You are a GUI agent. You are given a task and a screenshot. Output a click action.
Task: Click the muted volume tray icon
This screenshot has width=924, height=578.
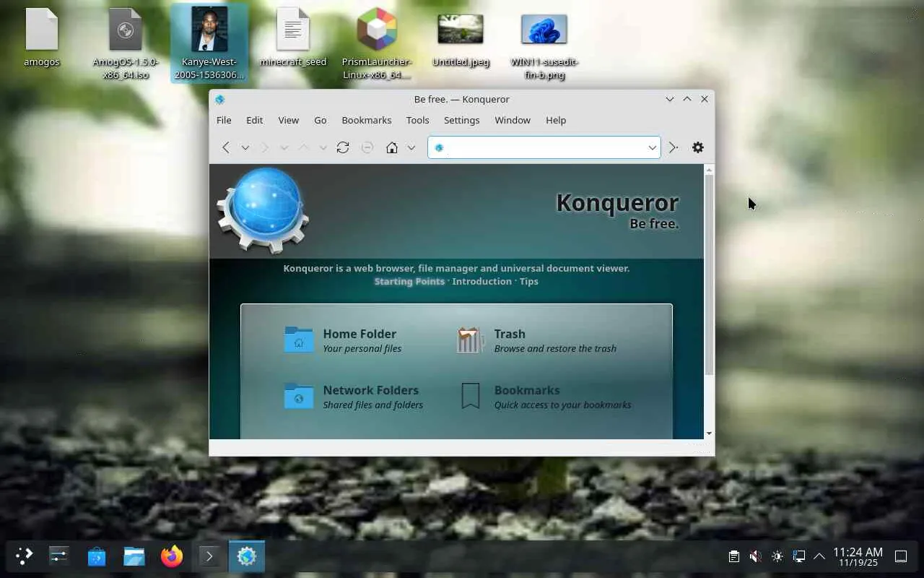pyautogui.click(x=755, y=556)
